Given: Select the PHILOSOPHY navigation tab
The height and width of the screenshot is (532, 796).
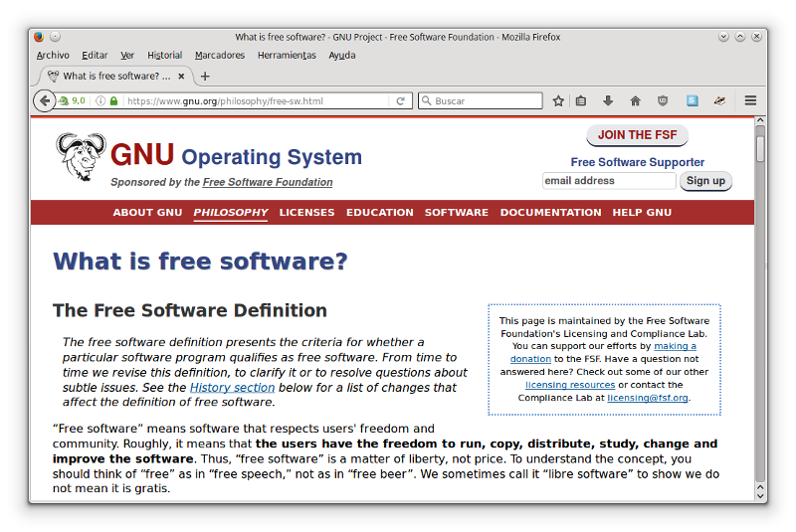Looking at the screenshot, I should 231,212.
